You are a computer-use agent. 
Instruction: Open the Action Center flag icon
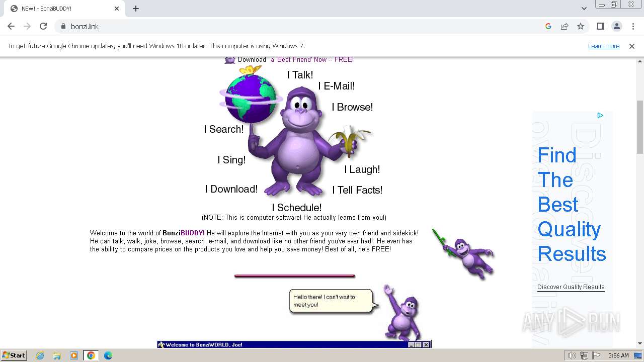596,355
